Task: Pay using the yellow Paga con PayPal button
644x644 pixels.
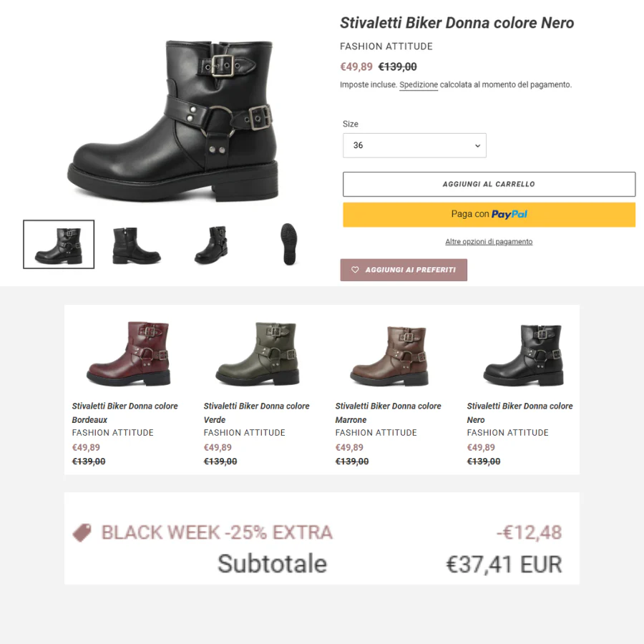Action: [489, 215]
